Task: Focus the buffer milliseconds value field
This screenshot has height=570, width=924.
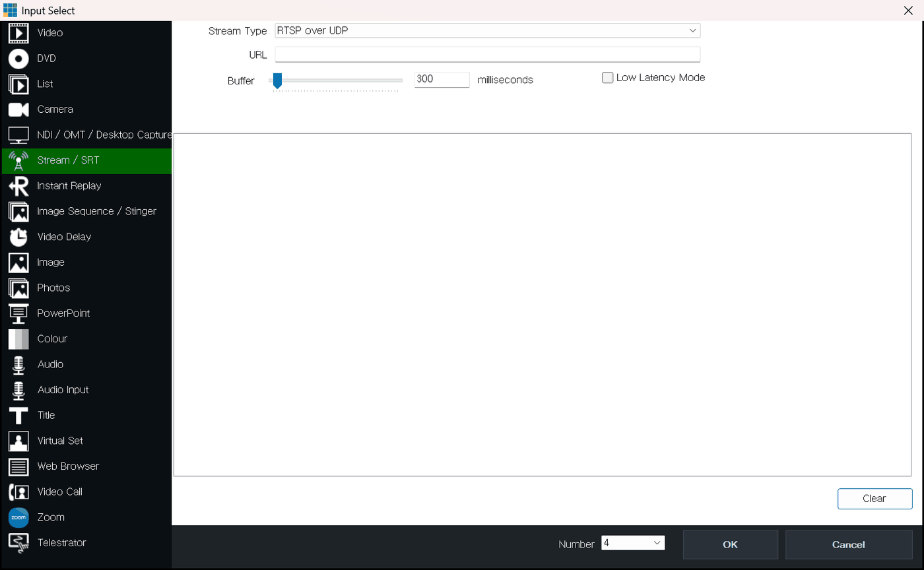Action: [x=442, y=79]
